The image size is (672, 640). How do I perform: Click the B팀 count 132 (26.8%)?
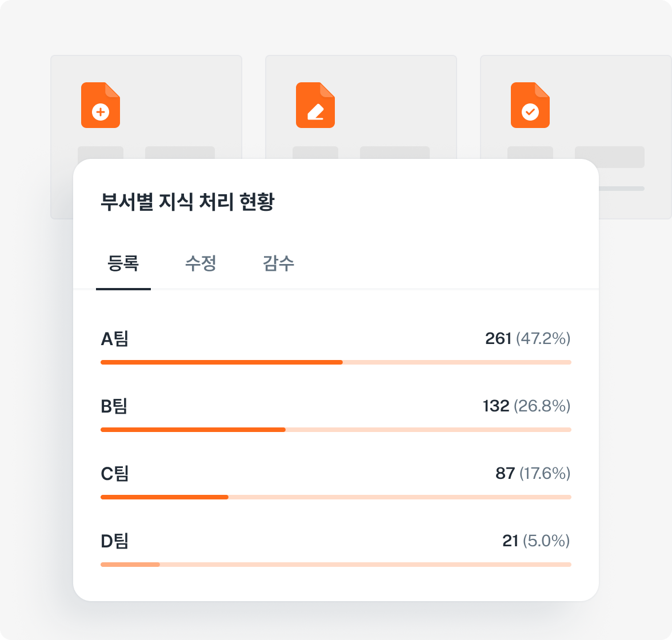[x=526, y=406]
